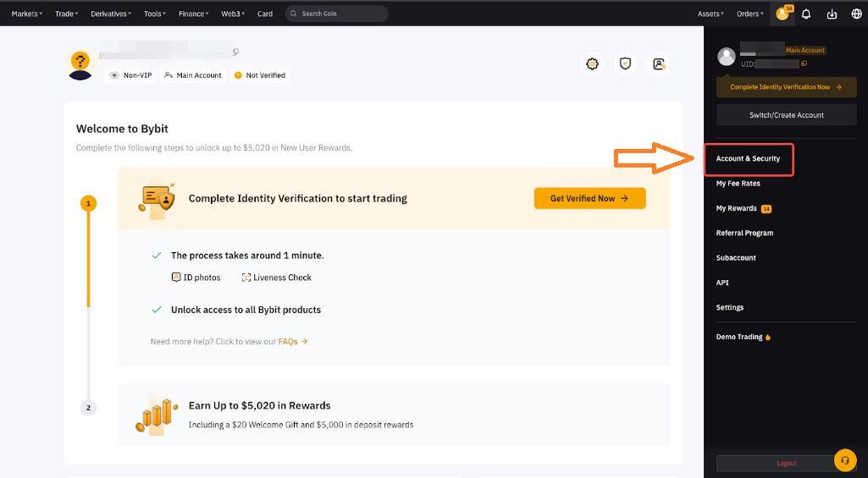Click the security shield icon
868x478 pixels.
pyautogui.click(x=625, y=64)
